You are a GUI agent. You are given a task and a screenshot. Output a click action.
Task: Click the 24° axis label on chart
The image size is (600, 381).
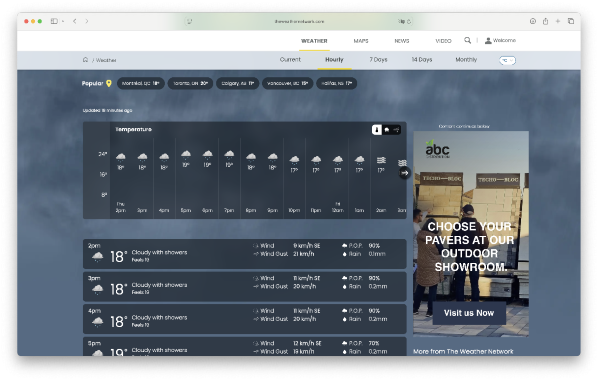point(103,154)
